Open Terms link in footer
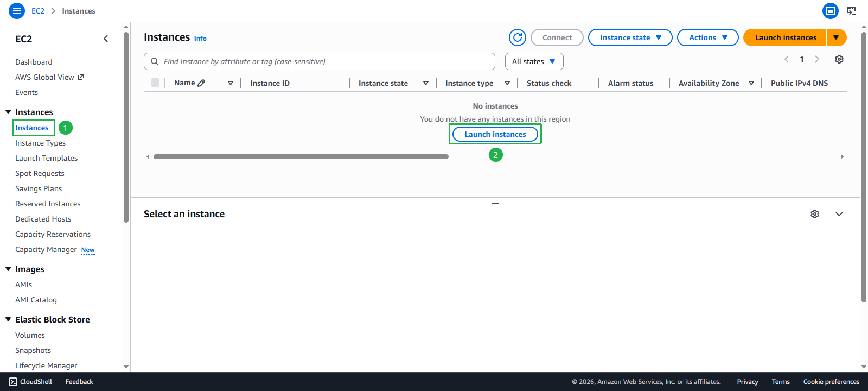The height and width of the screenshot is (391, 868). click(x=781, y=382)
